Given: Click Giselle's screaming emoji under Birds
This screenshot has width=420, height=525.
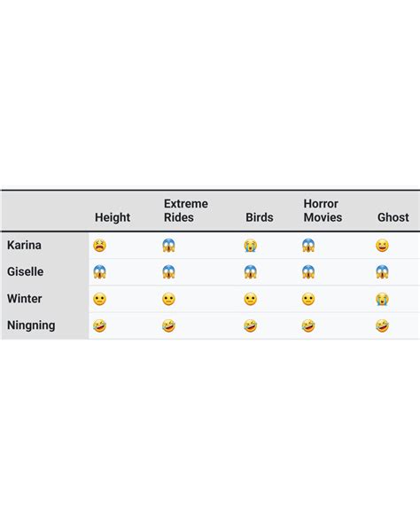Looking at the screenshot, I should click(251, 272).
